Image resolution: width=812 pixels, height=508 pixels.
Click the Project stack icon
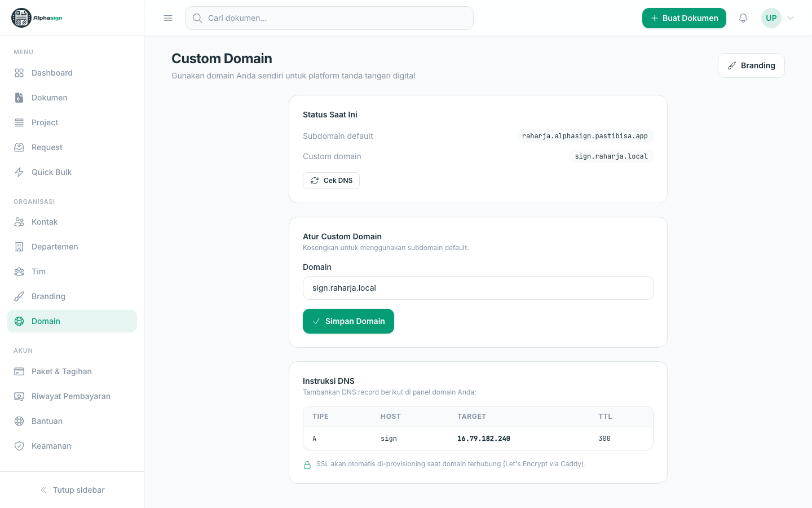point(19,122)
